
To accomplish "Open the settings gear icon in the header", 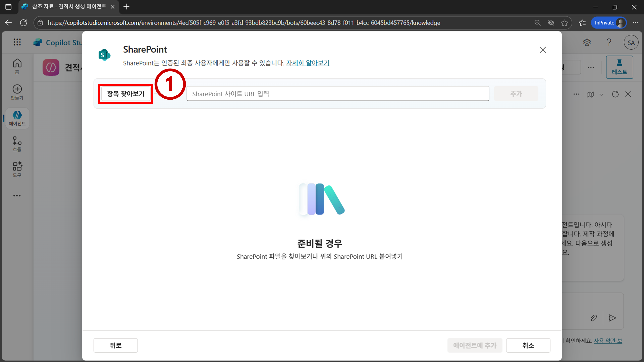I will tap(587, 42).
